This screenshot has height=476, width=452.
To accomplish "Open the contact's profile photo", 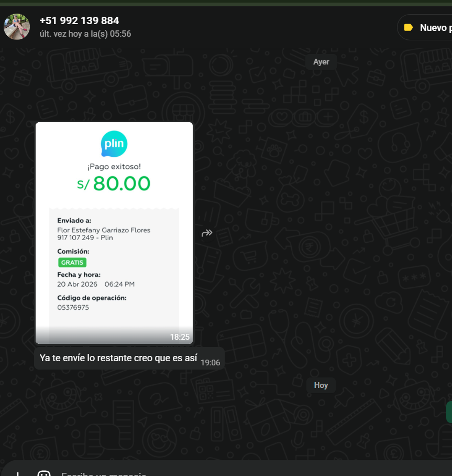I will pos(17,27).
